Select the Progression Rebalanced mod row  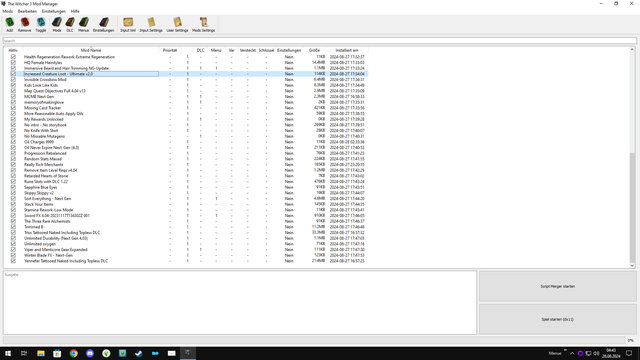pyautogui.click(x=186, y=153)
